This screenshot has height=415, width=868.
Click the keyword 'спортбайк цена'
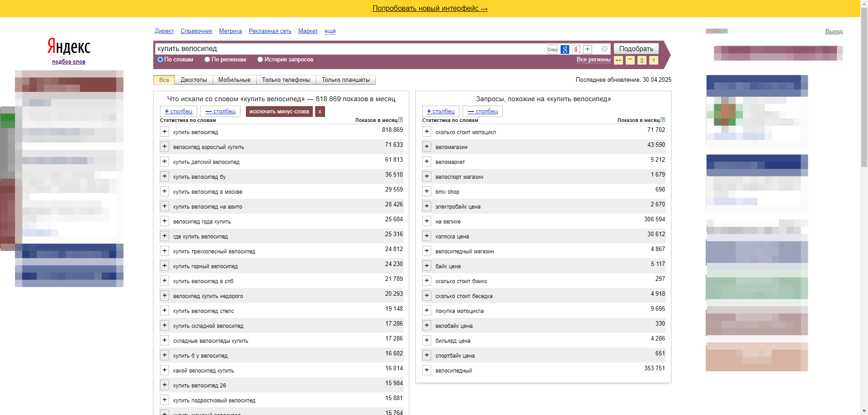[x=455, y=356]
